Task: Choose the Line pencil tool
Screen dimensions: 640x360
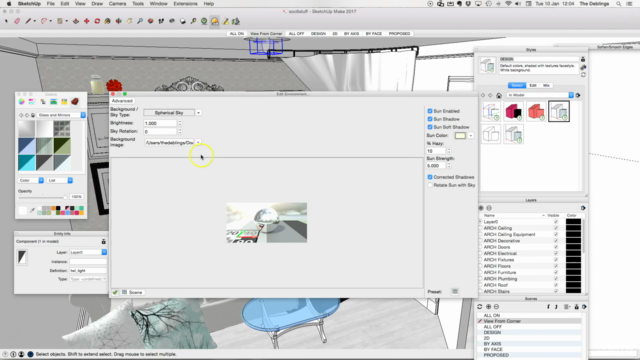Action: (28, 21)
